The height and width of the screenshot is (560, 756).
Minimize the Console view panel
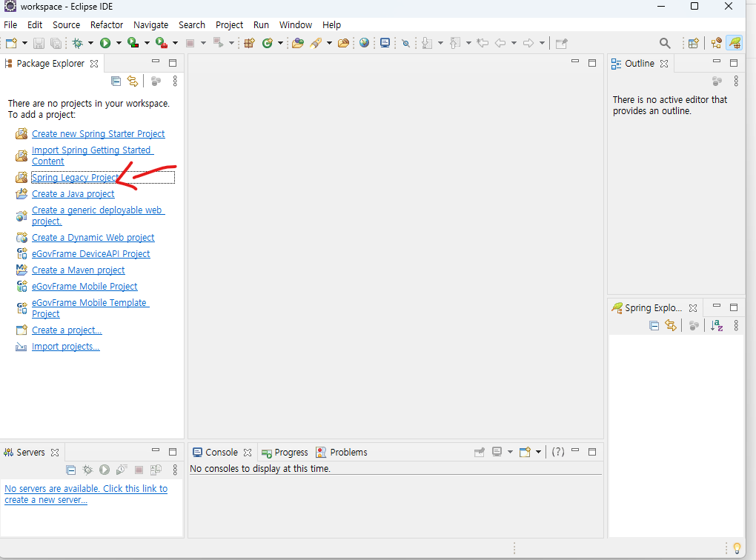[x=574, y=450]
